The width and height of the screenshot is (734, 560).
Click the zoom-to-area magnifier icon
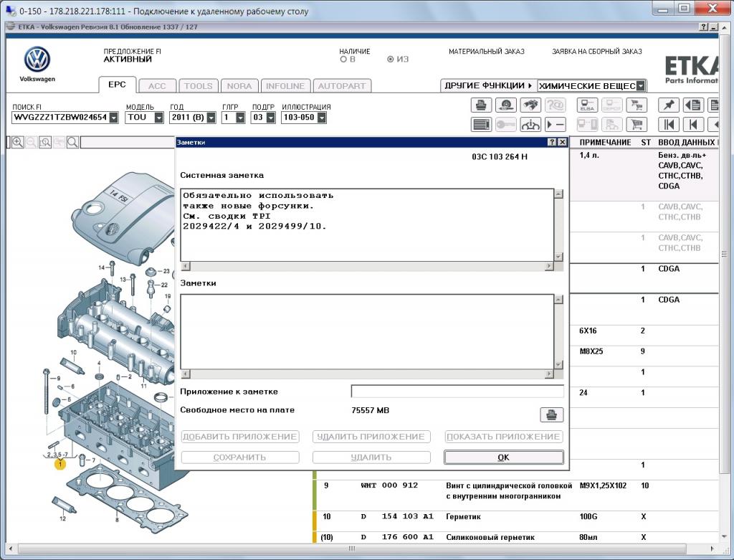pos(45,143)
